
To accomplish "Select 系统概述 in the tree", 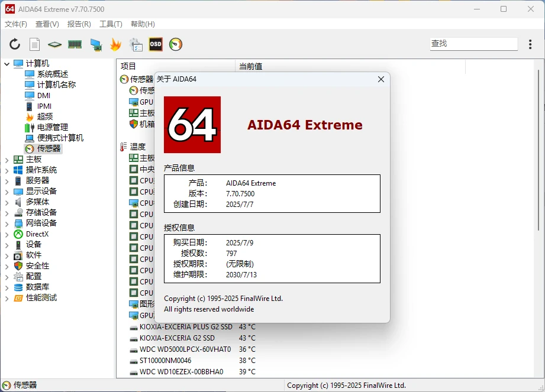I will 53,74.
